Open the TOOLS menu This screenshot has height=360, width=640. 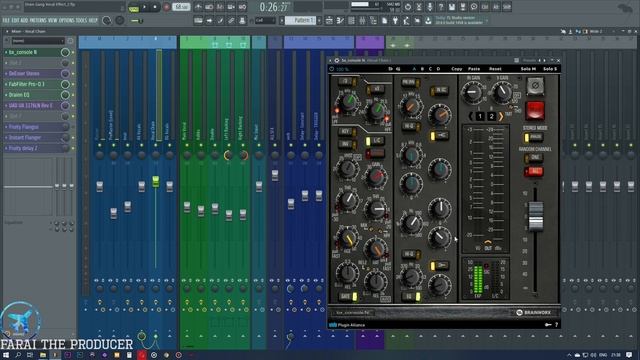(x=82, y=20)
